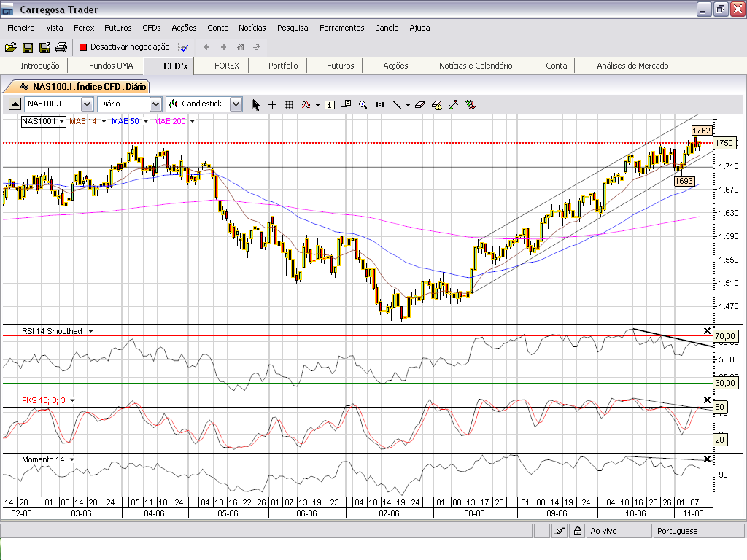747x560 pixels.
Task: Activate the crosshair cursor tool
Action: coord(273,104)
